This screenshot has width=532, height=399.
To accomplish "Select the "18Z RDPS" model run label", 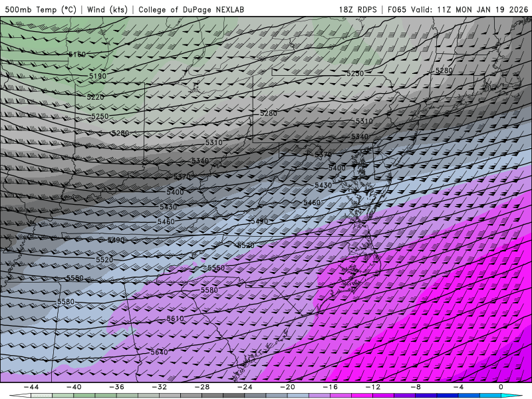I will pos(358,9).
